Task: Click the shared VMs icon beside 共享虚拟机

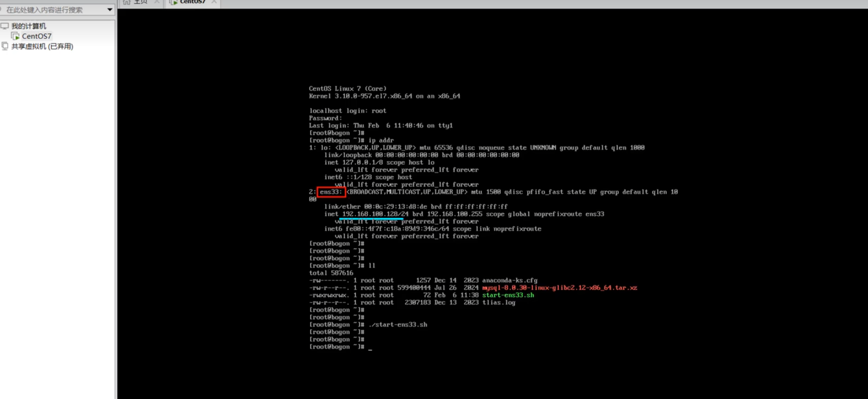Action: 5,46
